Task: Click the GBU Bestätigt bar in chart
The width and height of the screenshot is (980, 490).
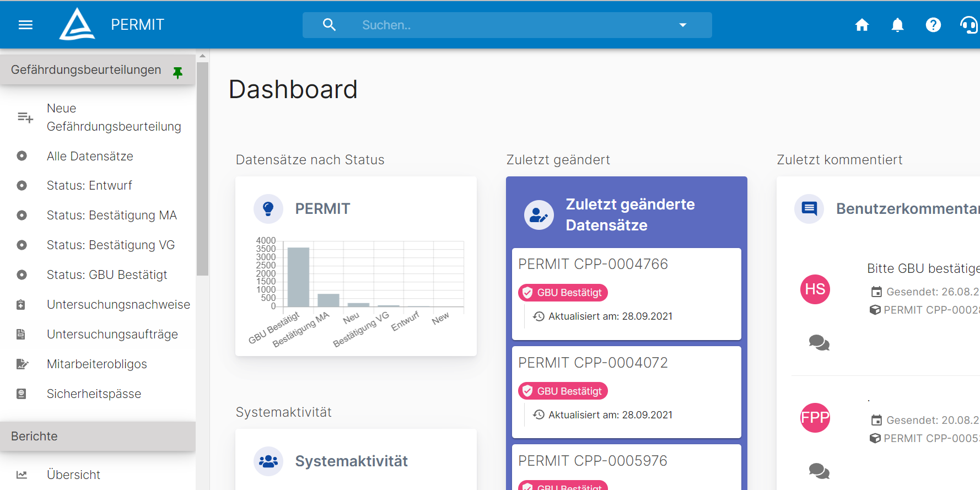Action: pos(298,277)
